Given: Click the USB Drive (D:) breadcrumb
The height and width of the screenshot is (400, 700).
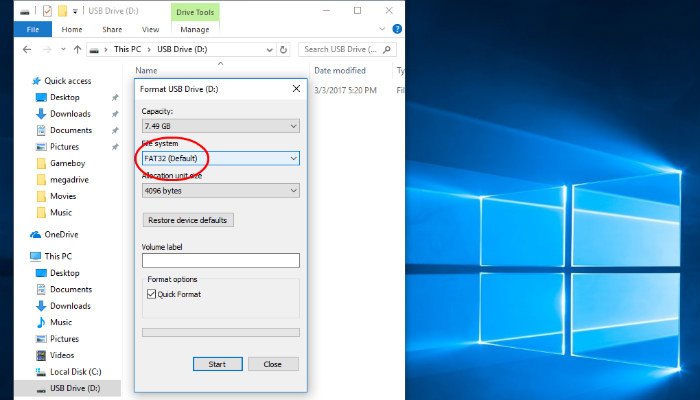Looking at the screenshot, I should pos(182,49).
